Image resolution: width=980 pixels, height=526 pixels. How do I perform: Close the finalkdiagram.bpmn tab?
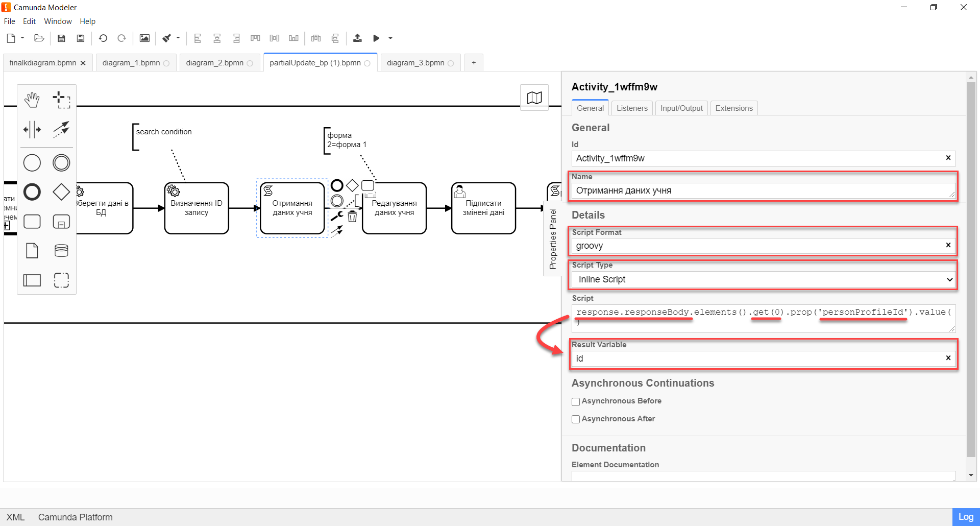83,63
